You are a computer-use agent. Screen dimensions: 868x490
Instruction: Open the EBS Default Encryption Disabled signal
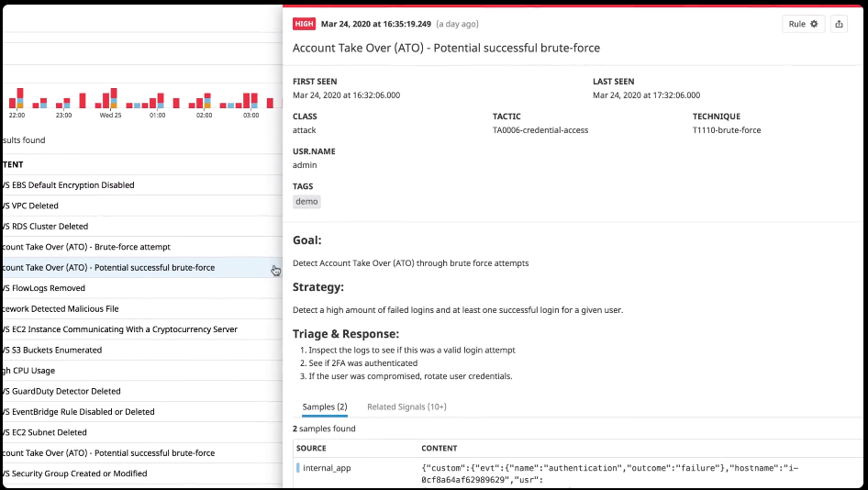(x=69, y=185)
